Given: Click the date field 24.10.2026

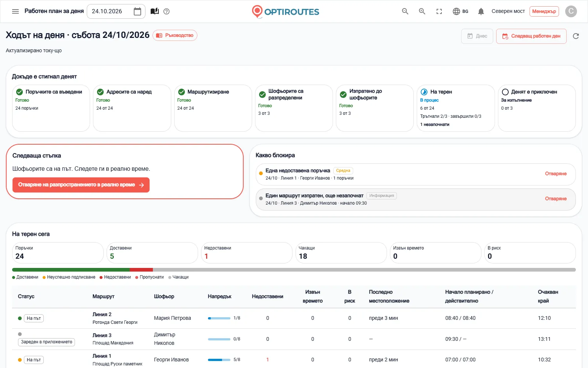Looking at the screenshot, I should click(x=116, y=11).
